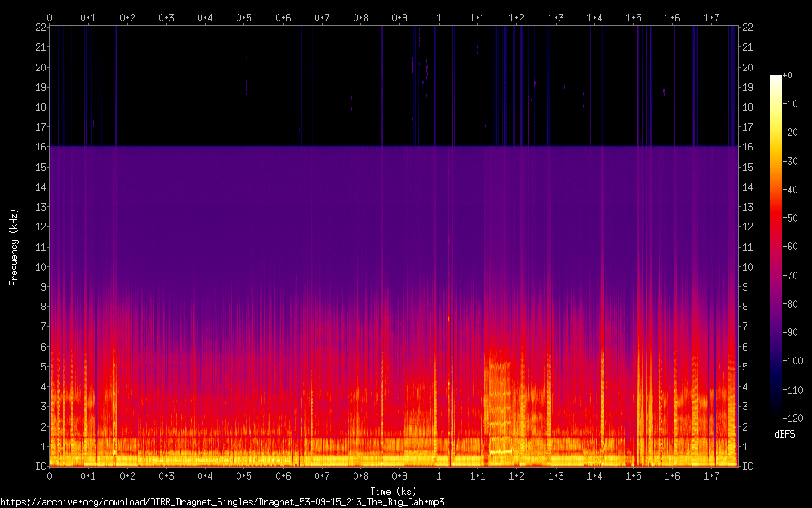Screen dimensions: 812x508
Task: Click the 0 marker on top time axis
Action: pos(50,17)
